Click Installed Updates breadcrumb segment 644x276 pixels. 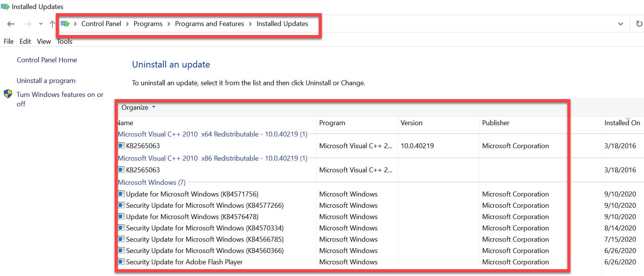282,24
